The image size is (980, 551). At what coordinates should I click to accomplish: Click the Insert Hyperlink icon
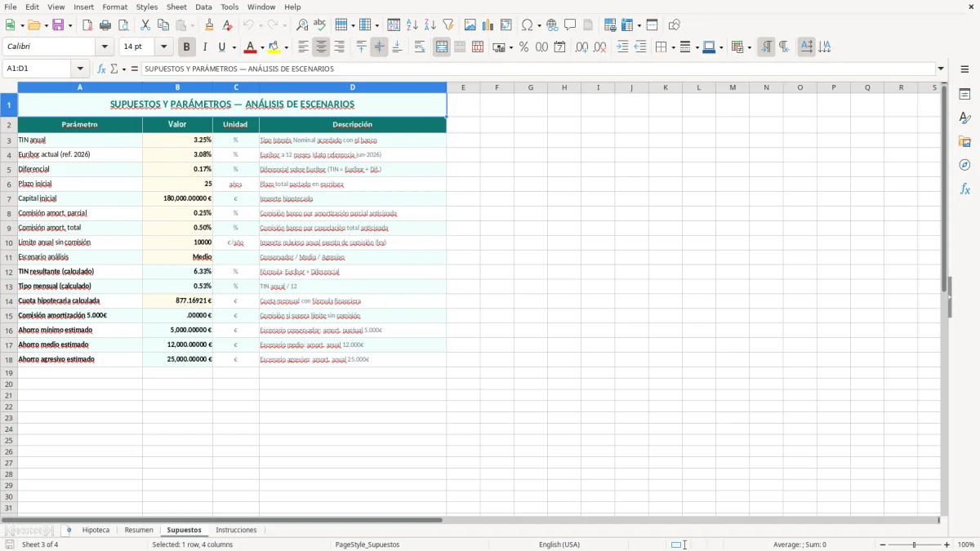(x=553, y=25)
